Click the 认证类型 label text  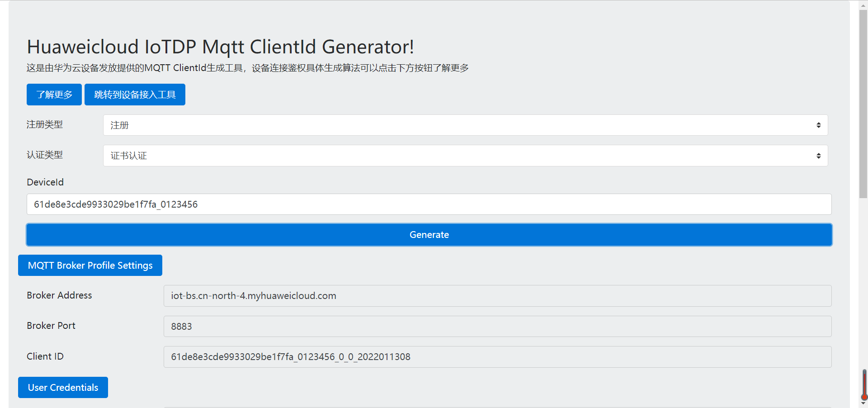point(45,155)
